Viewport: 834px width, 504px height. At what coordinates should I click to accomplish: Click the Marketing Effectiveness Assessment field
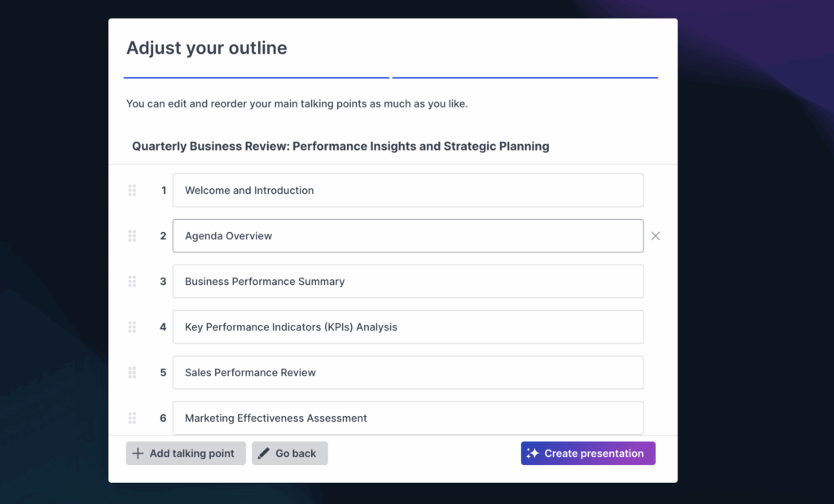pos(407,419)
